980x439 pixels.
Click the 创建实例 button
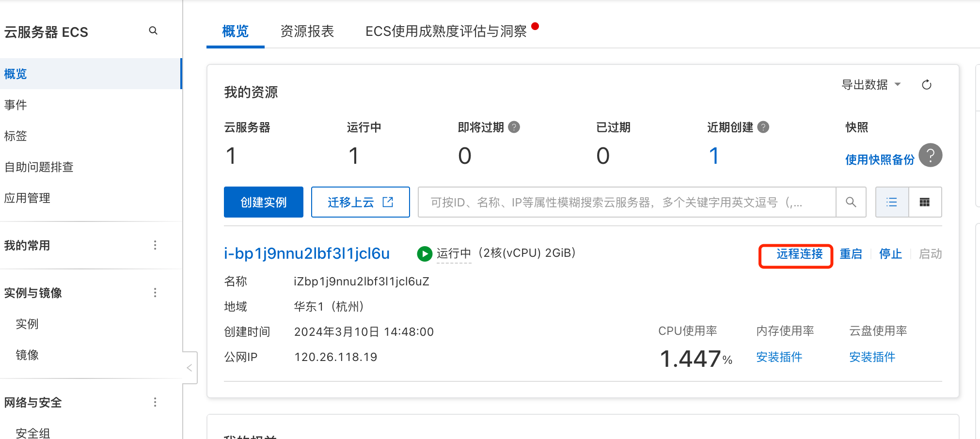point(264,202)
